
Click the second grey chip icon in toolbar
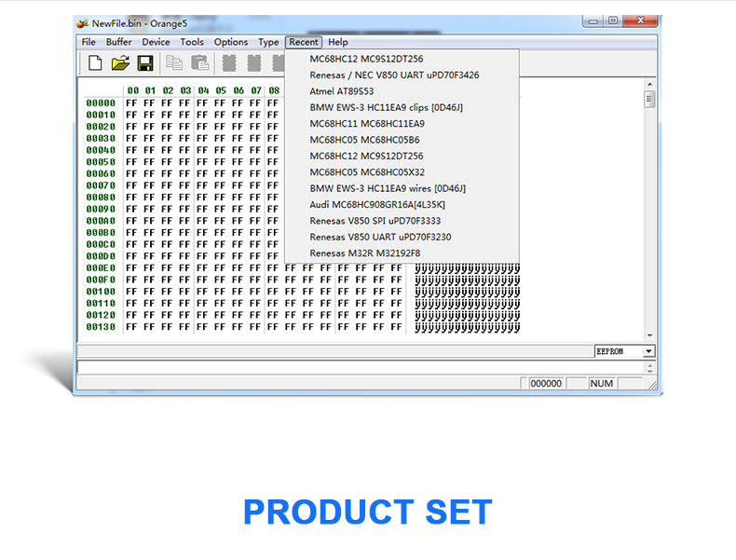tap(254, 63)
